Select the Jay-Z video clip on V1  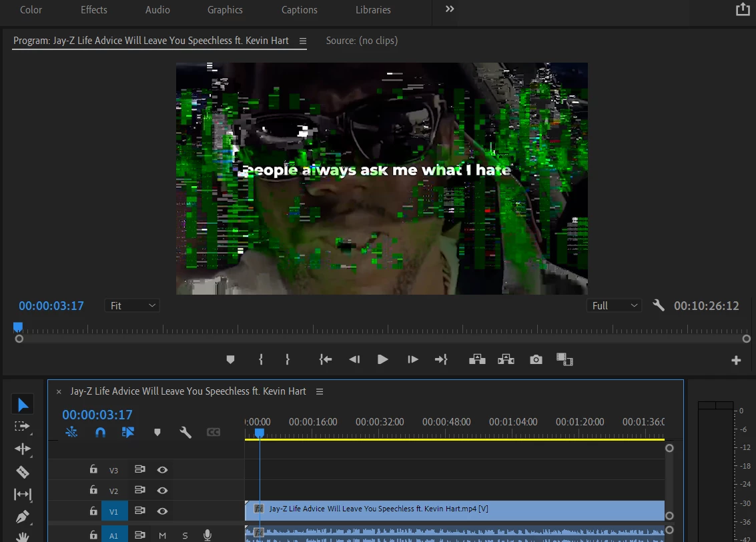[454, 510]
